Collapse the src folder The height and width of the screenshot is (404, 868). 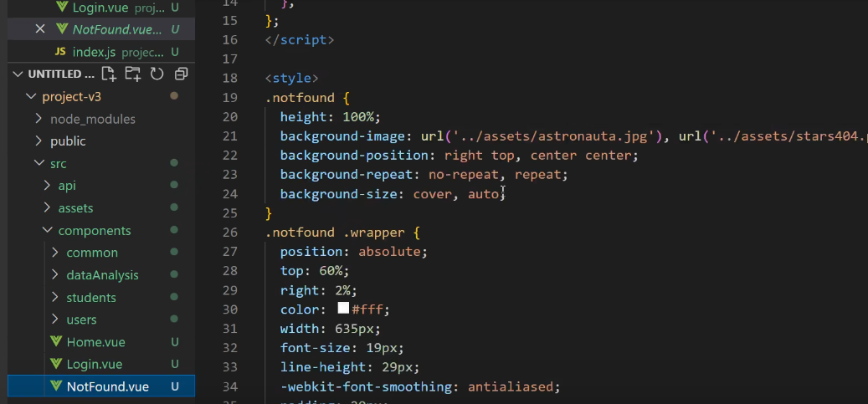39,163
